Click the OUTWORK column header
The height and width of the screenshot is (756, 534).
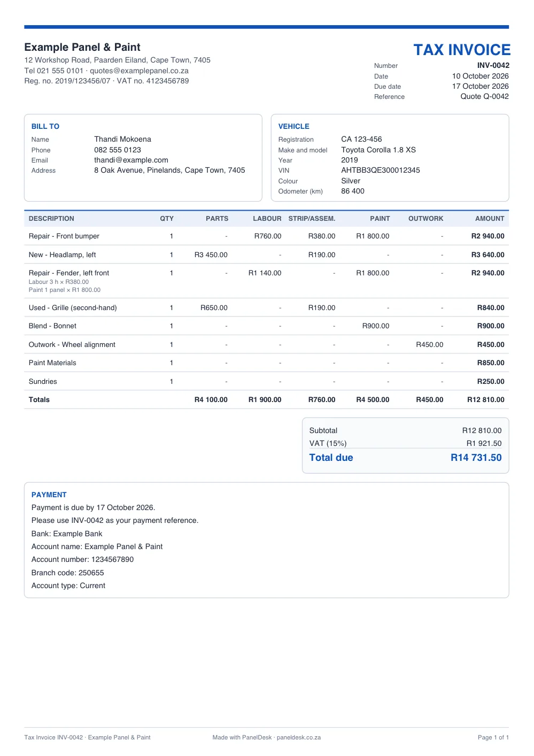(425, 219)
